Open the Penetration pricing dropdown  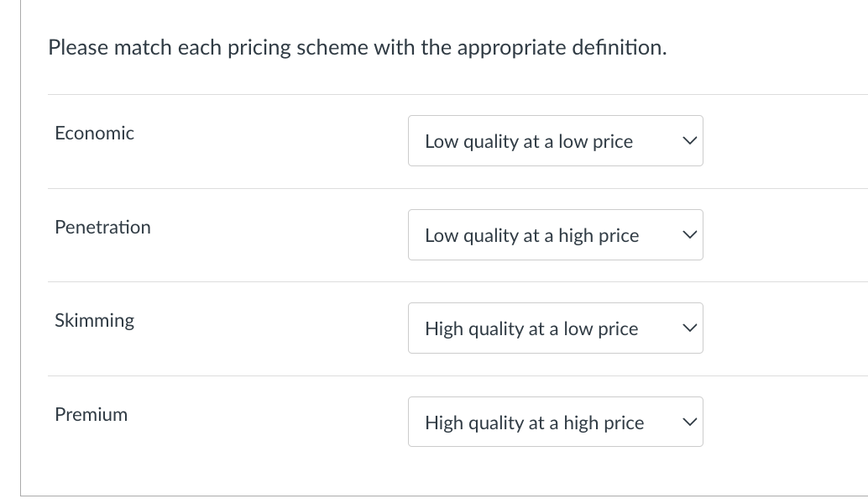(x=555, y=234)
